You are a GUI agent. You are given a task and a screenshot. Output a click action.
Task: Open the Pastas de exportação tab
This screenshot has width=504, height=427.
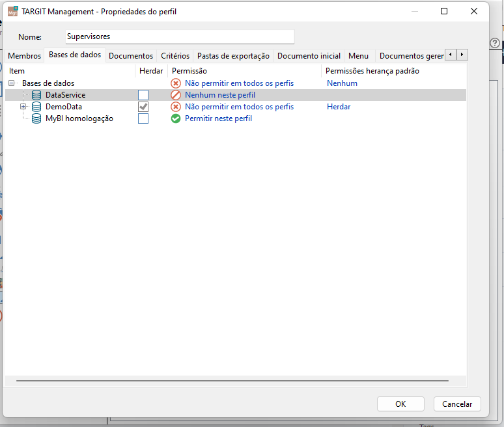tap(233, 56)
